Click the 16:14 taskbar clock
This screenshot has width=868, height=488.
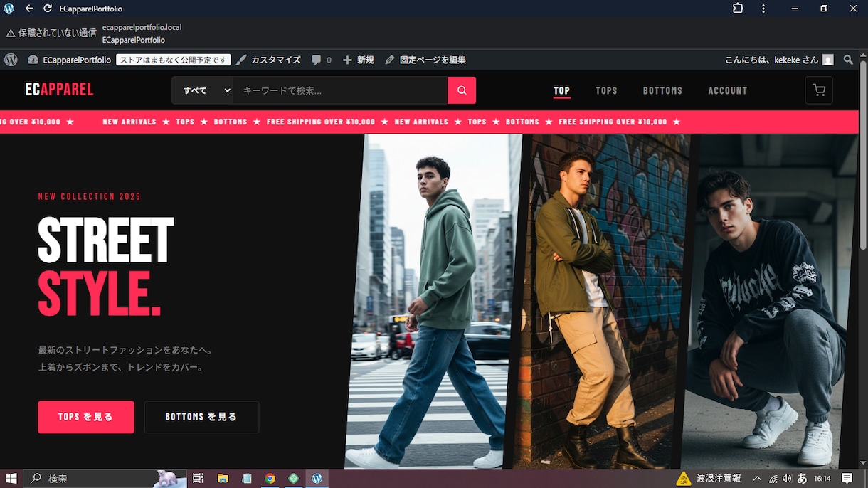(x=822, y=478)
